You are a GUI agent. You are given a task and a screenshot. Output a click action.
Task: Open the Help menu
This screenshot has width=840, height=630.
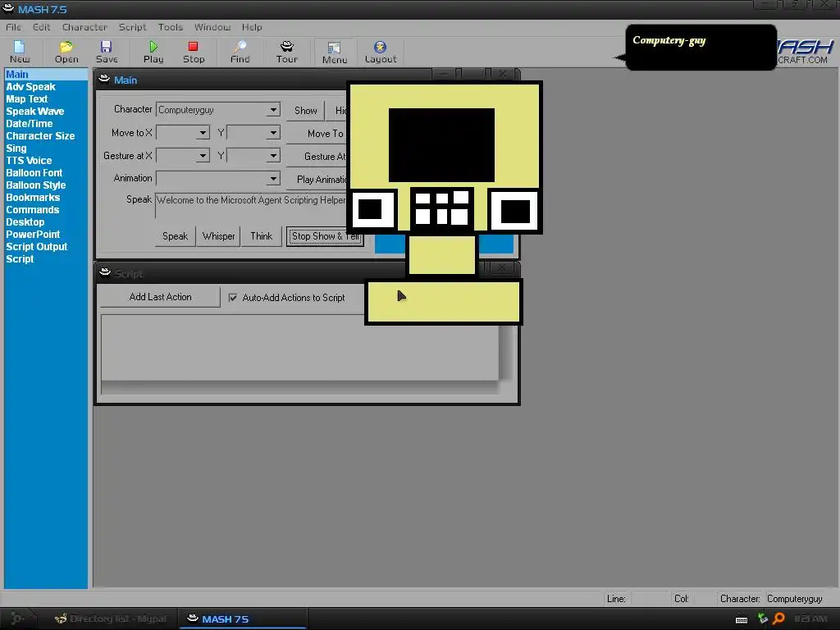(252, 27)
